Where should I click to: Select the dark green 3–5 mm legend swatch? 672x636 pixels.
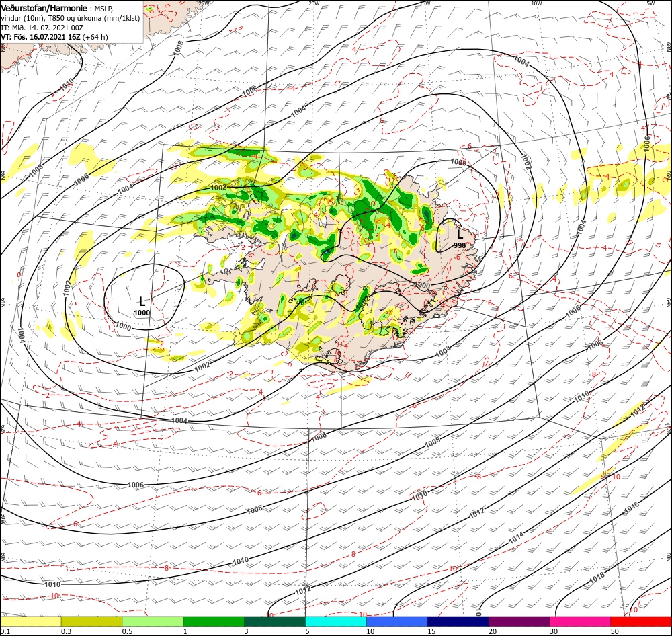[275, 621]
